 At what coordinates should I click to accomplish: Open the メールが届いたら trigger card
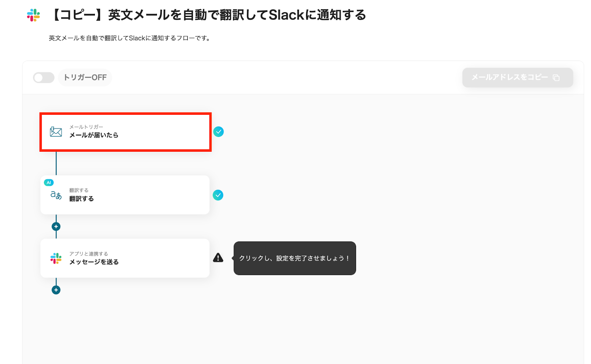point(126,132)
